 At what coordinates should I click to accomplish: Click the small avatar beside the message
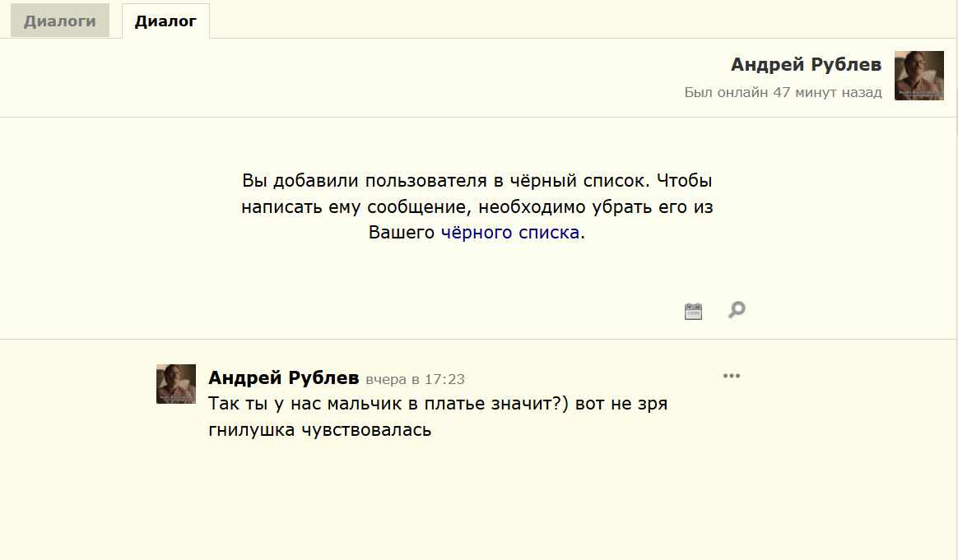point(176,384)
